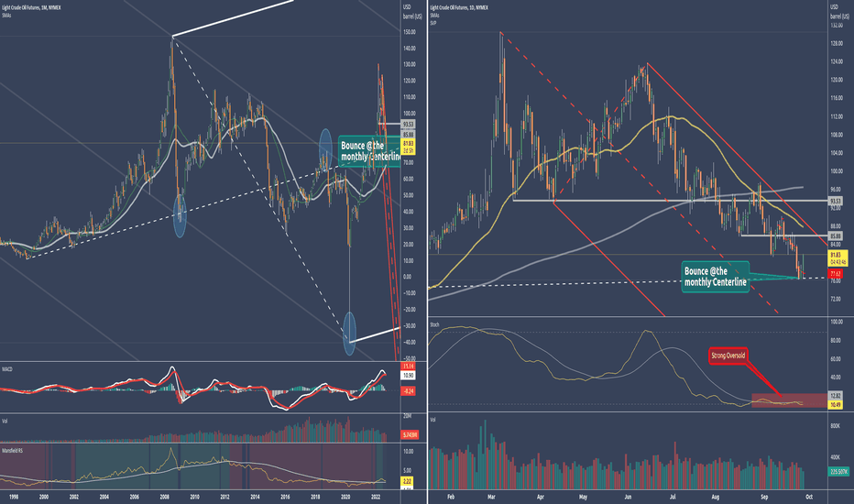Click the blue ellipse marking the 2008-2009 low
This screenshot has height=504, width=854.
coord(180,215)
